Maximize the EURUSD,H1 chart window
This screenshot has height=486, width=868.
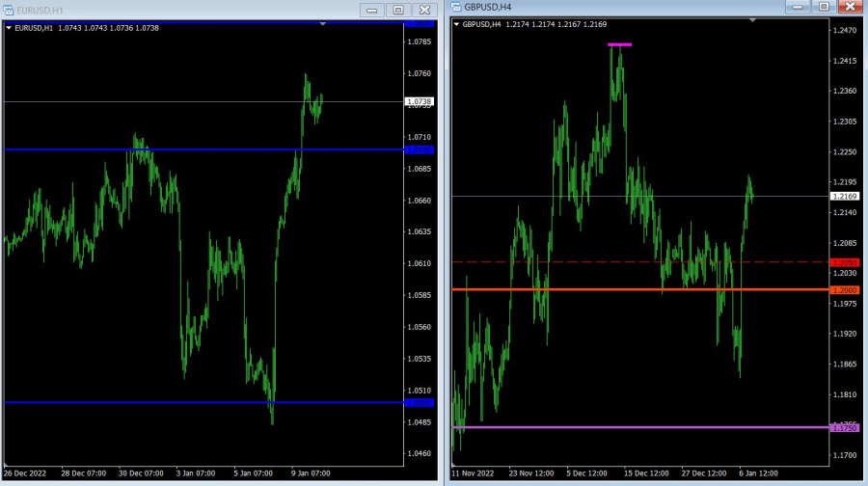398,9
